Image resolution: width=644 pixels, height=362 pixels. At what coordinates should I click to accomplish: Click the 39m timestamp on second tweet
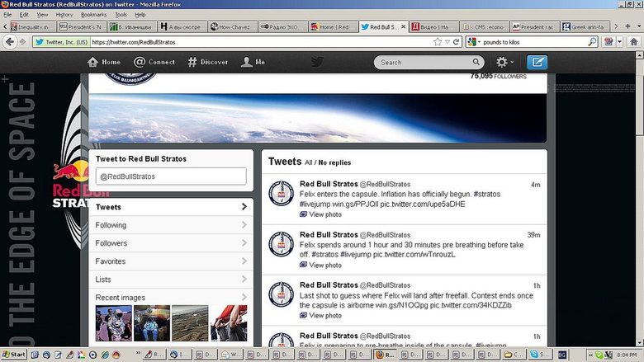tap(533, 235)
